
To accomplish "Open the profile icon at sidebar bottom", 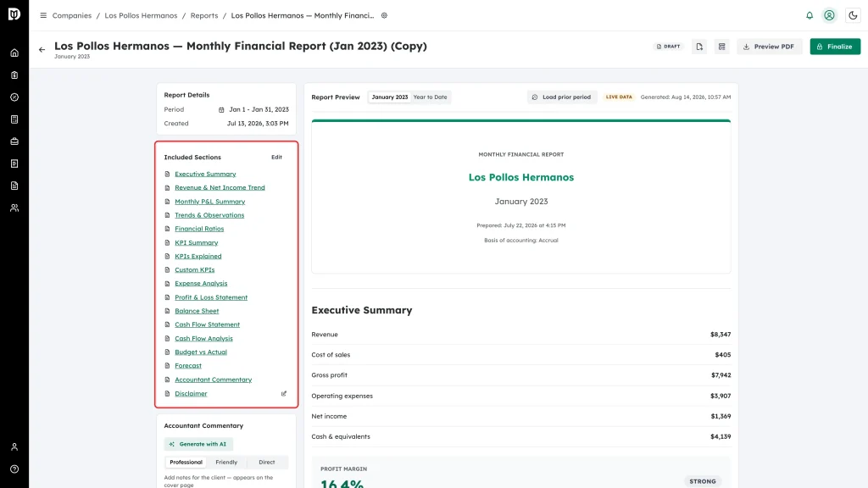I will 14,447.
